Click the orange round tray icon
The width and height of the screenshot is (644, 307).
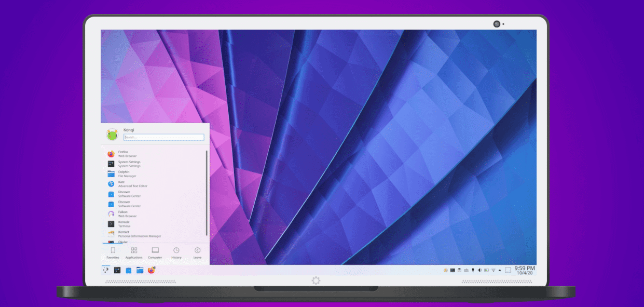[446, 270]
